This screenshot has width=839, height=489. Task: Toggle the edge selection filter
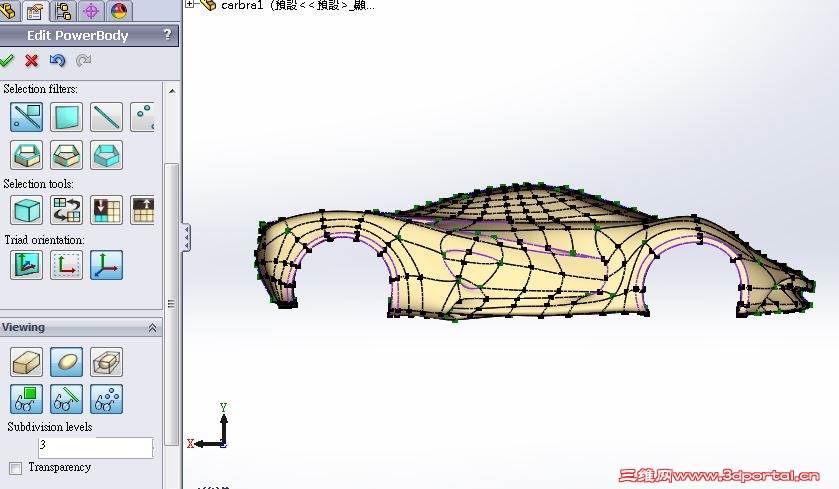coord(106,117)
